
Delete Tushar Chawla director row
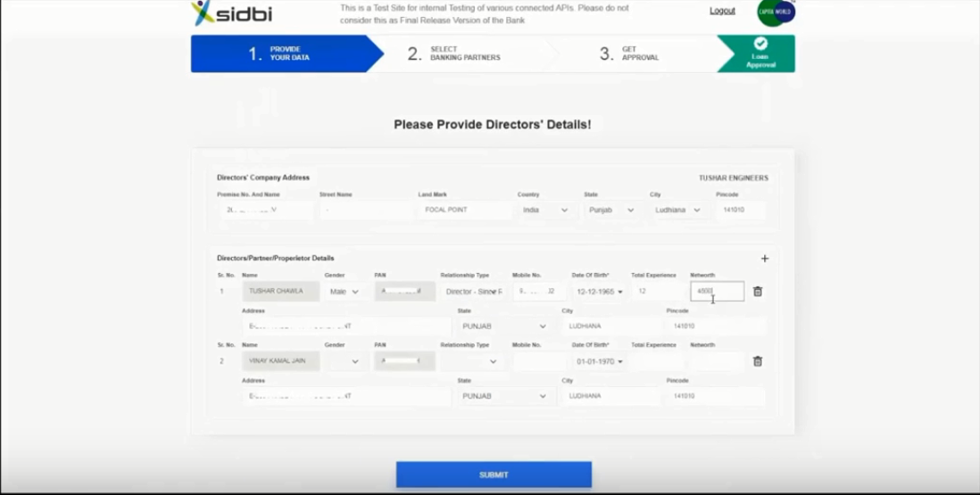(758, 292)
